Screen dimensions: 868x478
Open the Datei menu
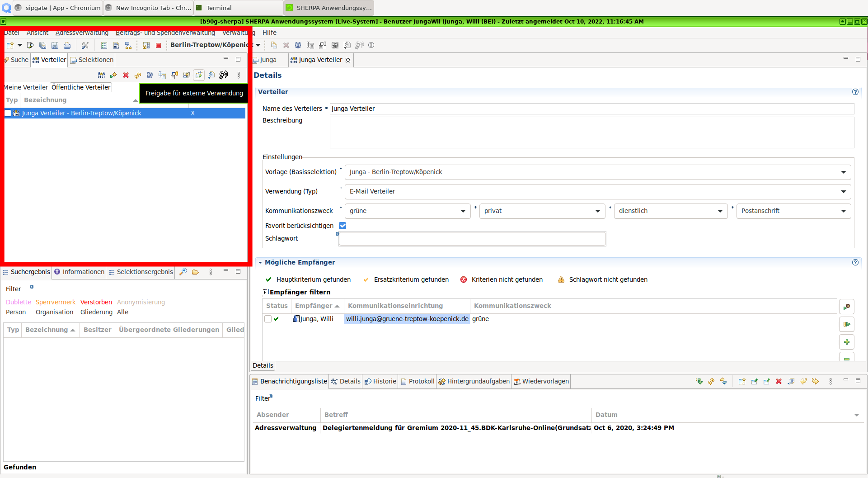[12, 33]
